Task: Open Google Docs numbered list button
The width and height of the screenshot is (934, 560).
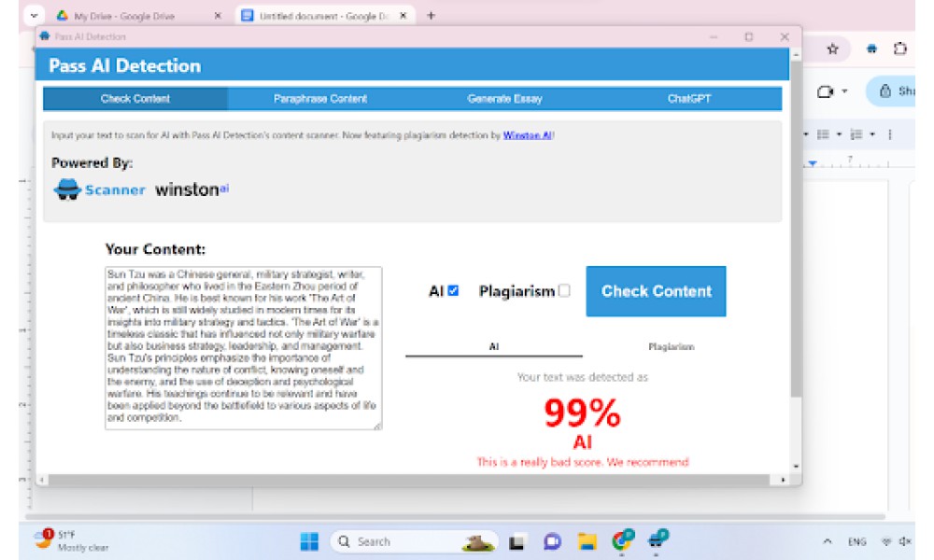Action: click(856, 134)
